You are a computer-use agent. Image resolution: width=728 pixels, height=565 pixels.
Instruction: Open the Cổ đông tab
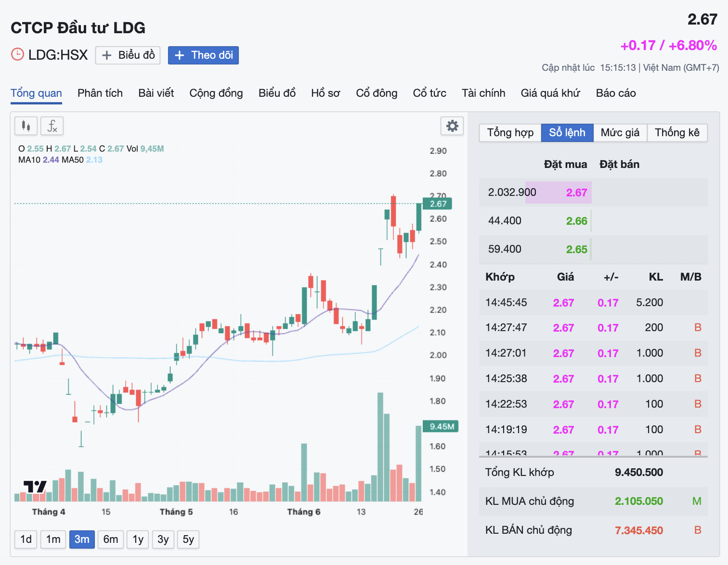(377, 93)
